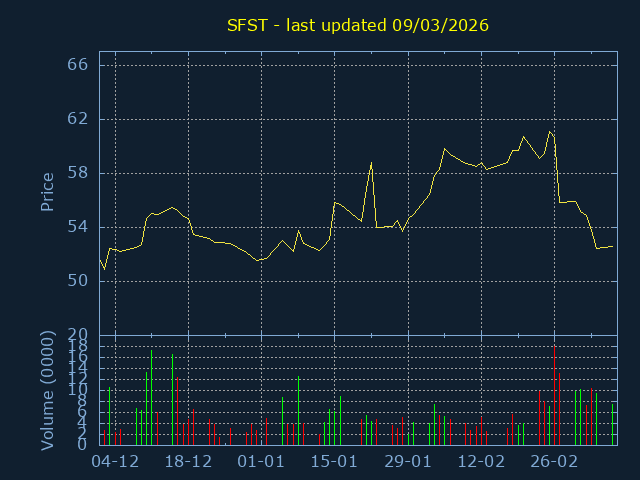Click the chart title SFST last updated
Viewport: 640px width, 480px height.
tap(358, 25)
